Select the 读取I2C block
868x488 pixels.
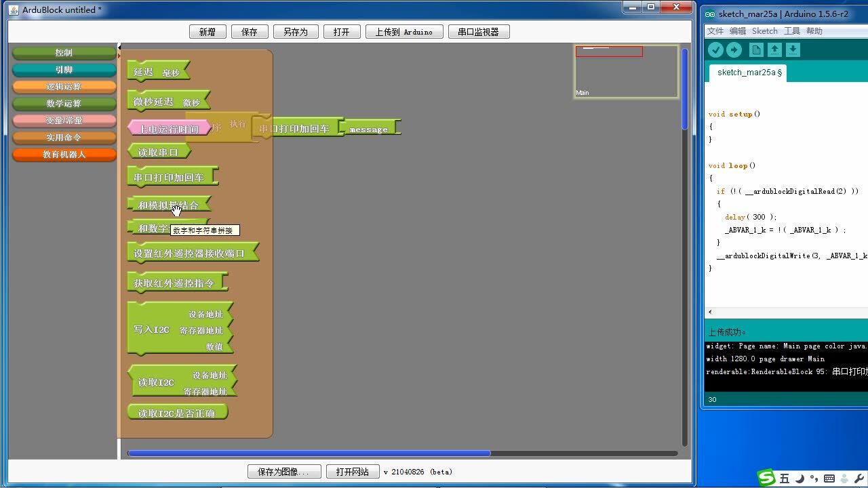click(182, 382)
